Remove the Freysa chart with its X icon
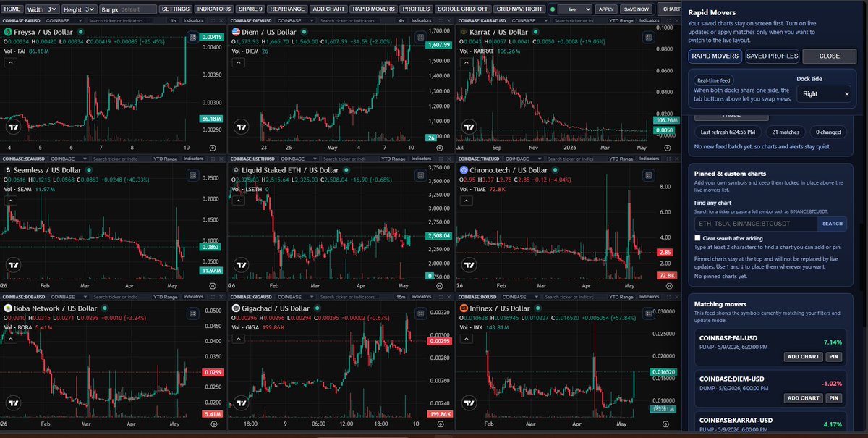 [x=221, y=20]
